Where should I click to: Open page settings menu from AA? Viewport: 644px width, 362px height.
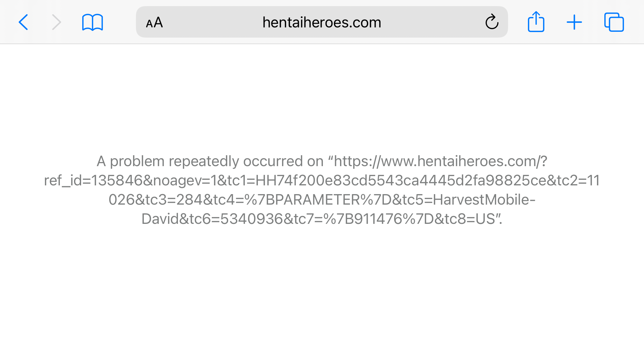click(154, 22)
